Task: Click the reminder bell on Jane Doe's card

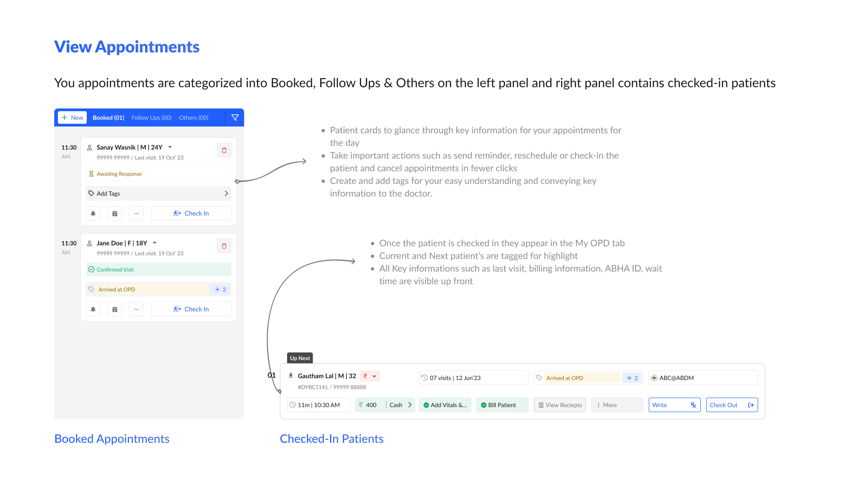Action: 93,309
